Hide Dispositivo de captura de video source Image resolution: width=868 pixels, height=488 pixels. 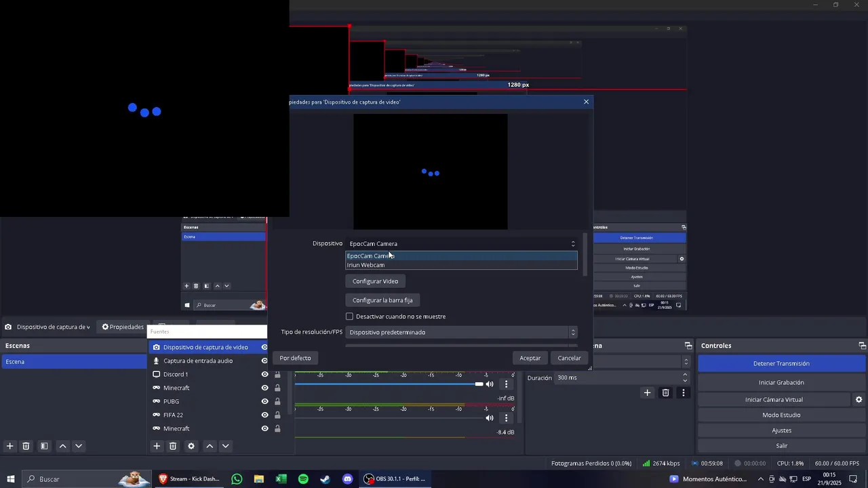[x=264, y=347]
